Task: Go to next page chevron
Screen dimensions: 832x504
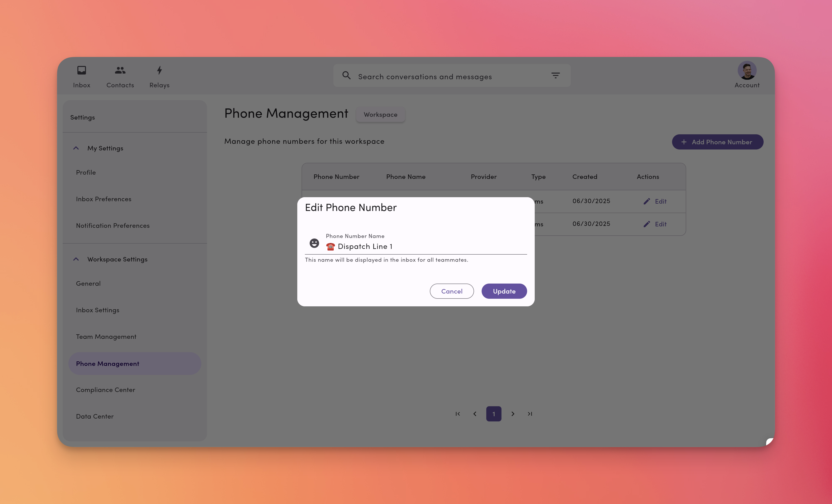Action: point(513,414)
